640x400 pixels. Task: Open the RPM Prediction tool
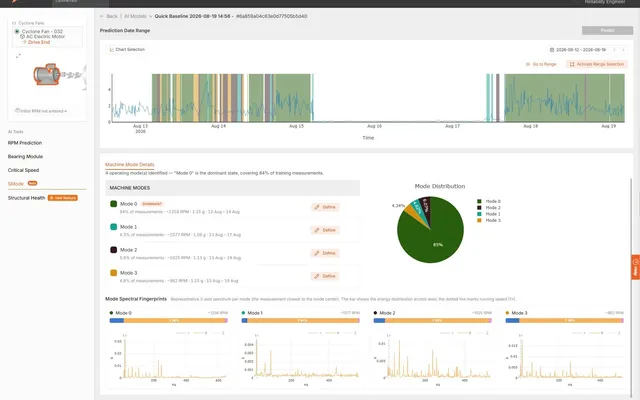(x=25, y=143)
